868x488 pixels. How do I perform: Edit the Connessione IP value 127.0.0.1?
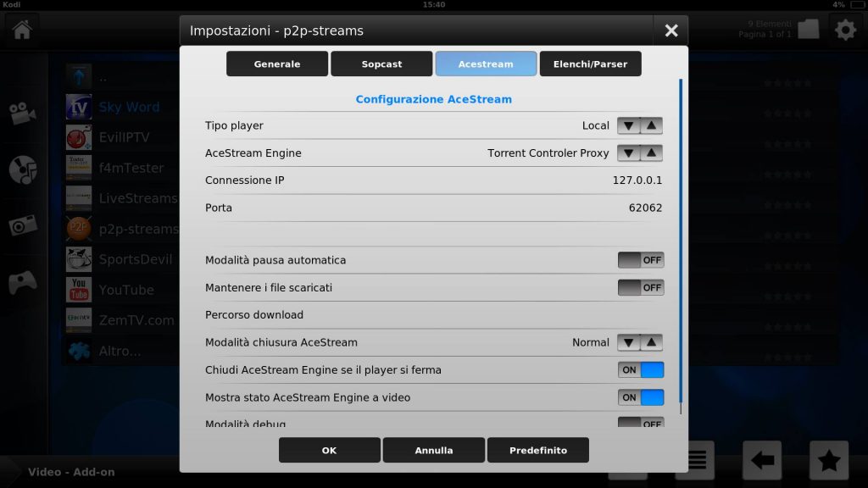tap(637, 180)
